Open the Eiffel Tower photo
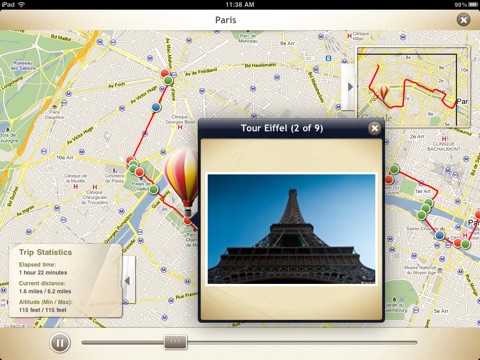This screenshot has height=360, width=480. click(x=291, y=229)
